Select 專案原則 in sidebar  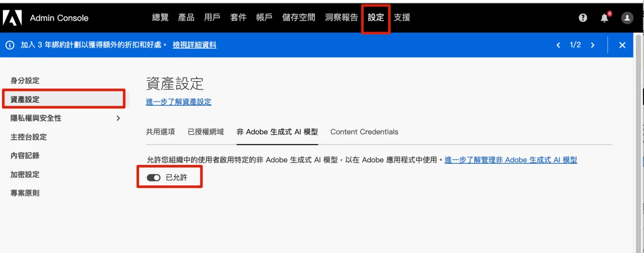(25, 193)
